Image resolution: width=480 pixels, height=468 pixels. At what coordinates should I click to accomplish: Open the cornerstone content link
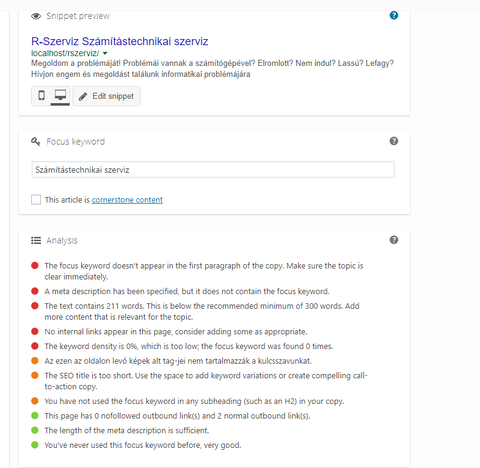(127, 200)
